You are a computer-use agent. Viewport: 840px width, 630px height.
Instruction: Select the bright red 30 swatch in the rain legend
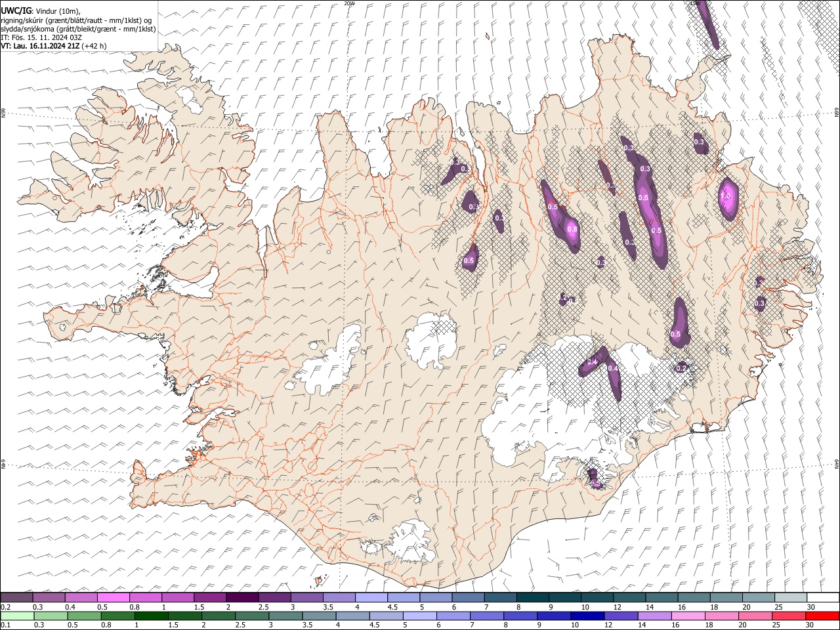click(x=823, y=616)
